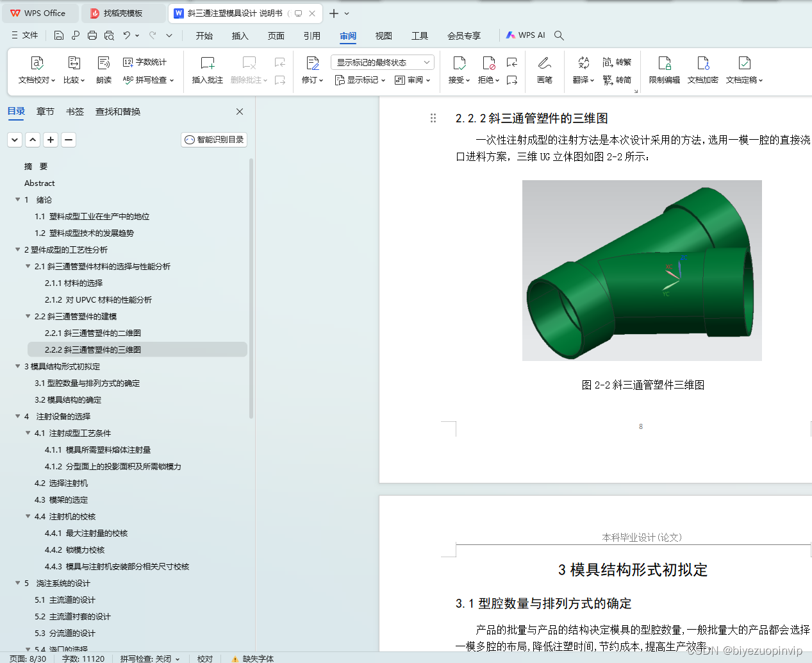The height and width of the screenshot is (663, 812).
Task: Click the minus demote-level button in outline pane
Action: pos(69,140)
